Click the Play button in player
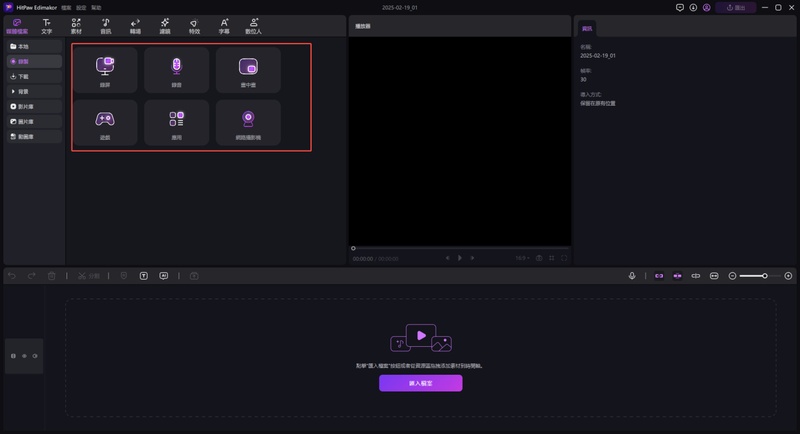Viewport: 800px width, 434px height. [460, 258]
